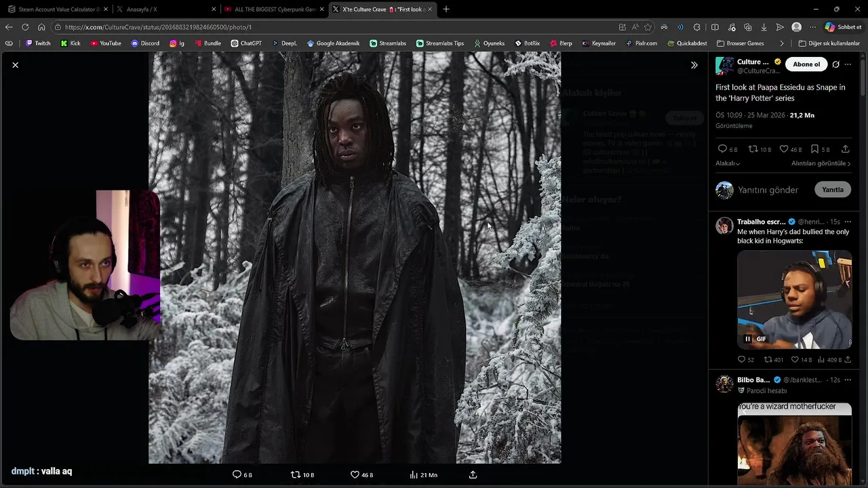This screenshot has width=868, height=488.
Task: Open browser extensions puzzle icon
Action: (697, 27)
